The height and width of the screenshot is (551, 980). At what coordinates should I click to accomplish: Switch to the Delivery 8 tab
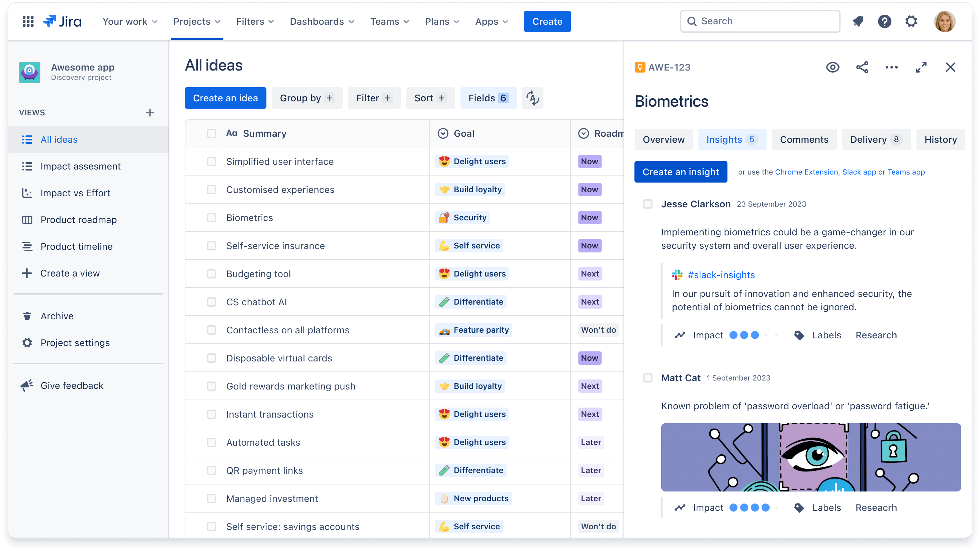pyautogui.click(x=875, y=139)
